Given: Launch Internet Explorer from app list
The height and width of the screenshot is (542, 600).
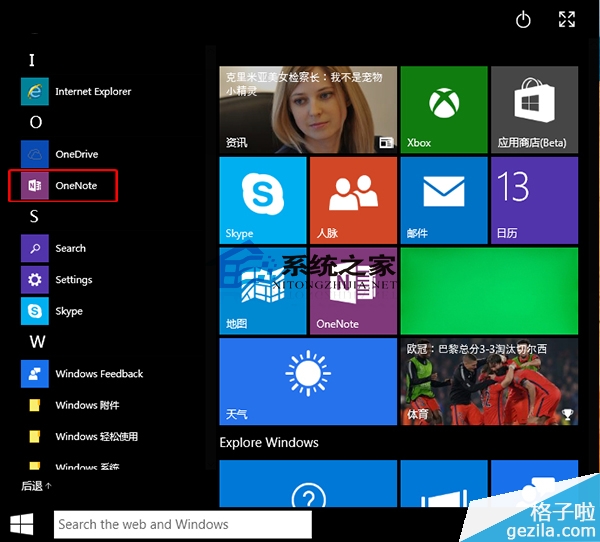Looking at the screenshot, I should pos(76,91).
